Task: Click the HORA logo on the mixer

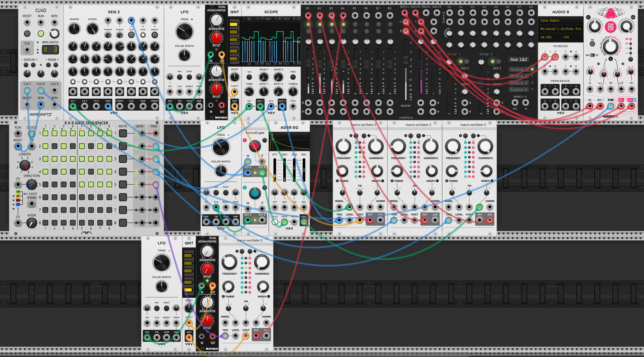Action: click(406, 118)
